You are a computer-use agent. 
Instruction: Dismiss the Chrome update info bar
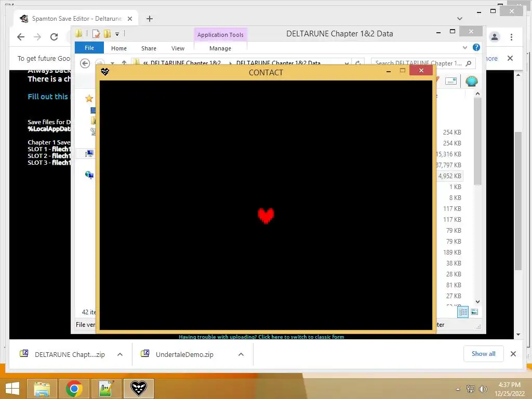pyautogui.click(x=510, y=58)
